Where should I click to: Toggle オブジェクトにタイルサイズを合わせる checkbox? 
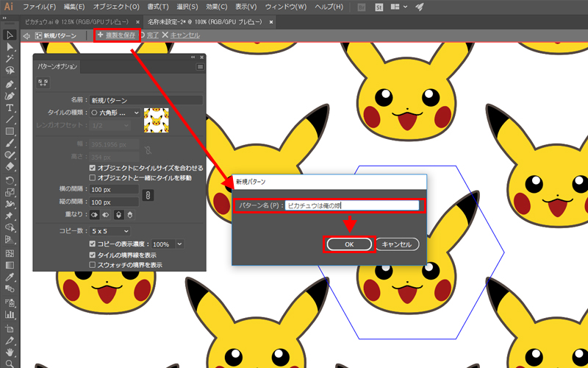[x=93, y=168]
